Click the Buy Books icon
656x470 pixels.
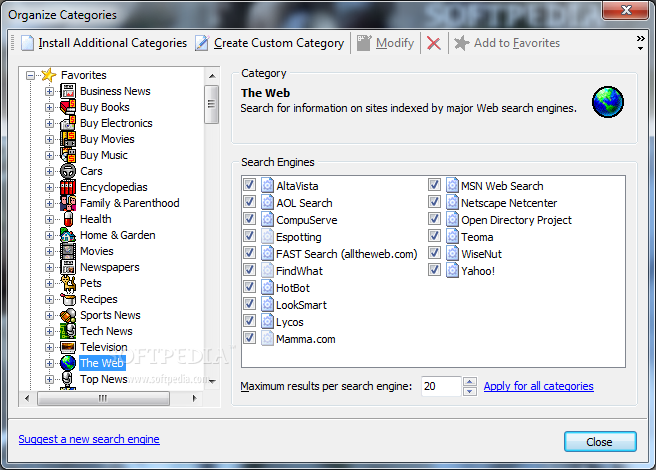[68, 107]
